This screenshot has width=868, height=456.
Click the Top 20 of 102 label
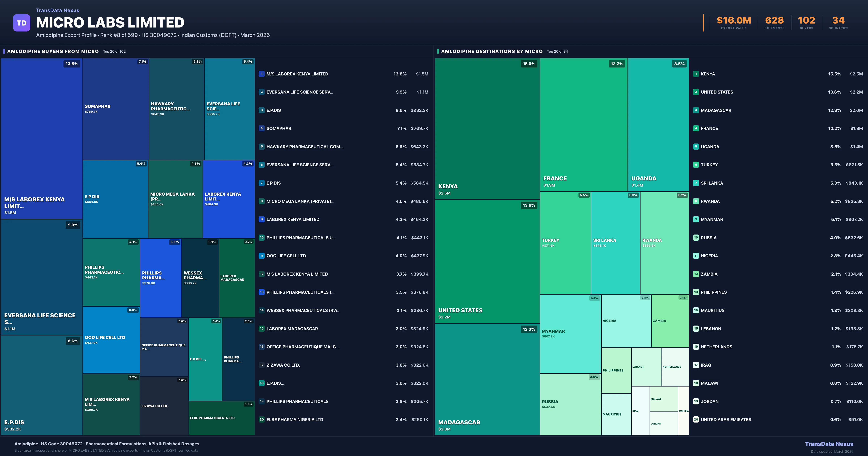pyautogui.click(x=115, y=51)
